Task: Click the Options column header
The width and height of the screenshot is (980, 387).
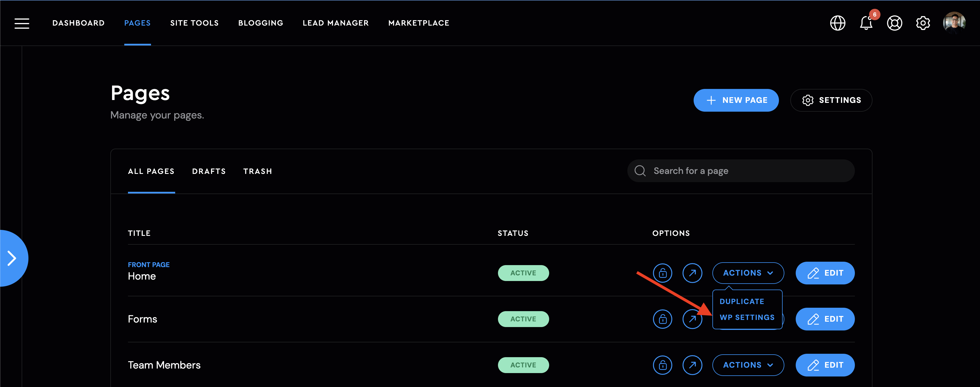Action: pyautogui.click(x=671, y=233)
